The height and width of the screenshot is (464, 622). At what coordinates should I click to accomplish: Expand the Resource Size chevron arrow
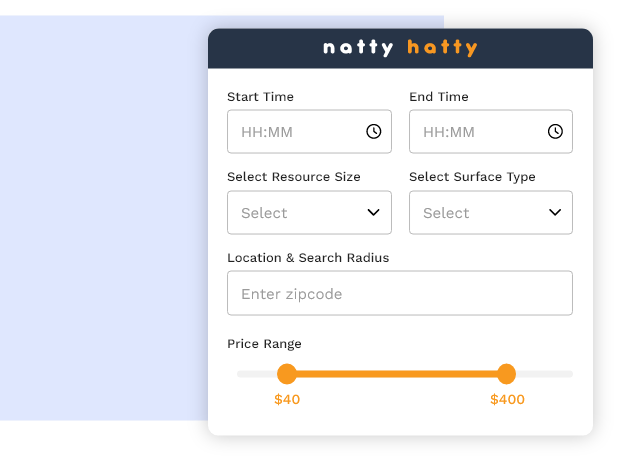[x=373, y=212]
